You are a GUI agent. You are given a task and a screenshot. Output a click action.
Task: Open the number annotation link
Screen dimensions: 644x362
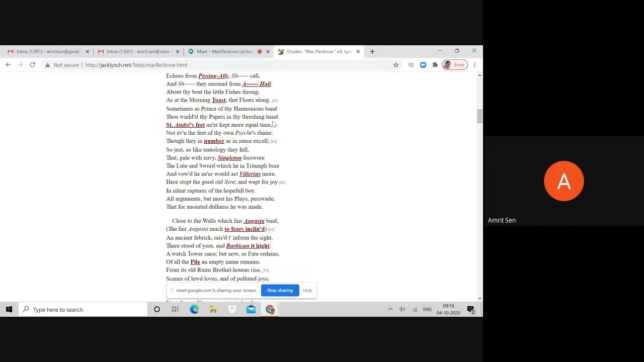coord(214,141)
